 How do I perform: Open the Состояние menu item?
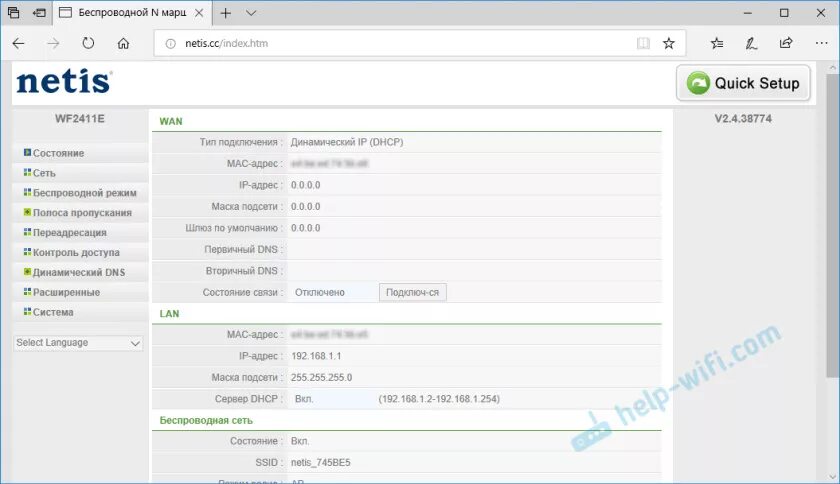(x=58, y=153)
